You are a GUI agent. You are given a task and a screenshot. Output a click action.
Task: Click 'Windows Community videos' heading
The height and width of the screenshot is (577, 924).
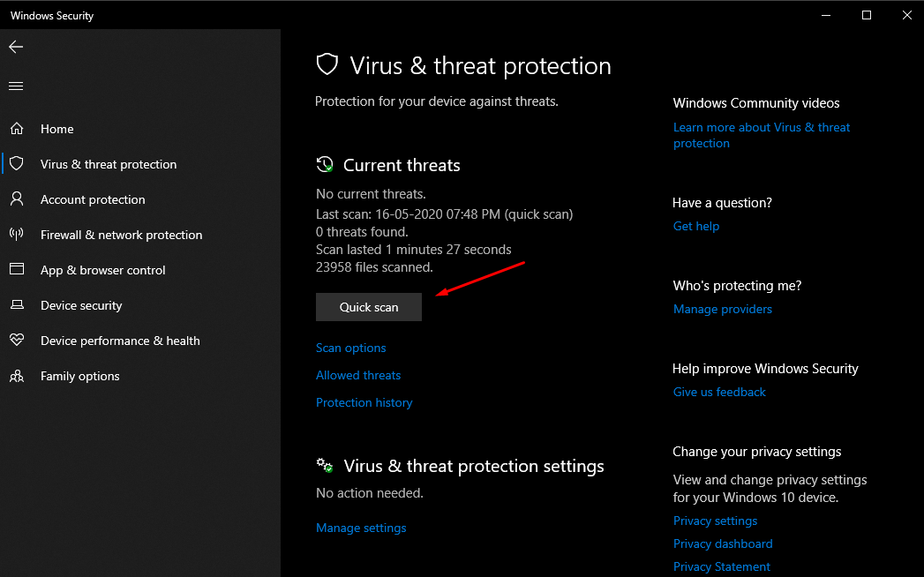pyautogui.click(x=756, y=103)
